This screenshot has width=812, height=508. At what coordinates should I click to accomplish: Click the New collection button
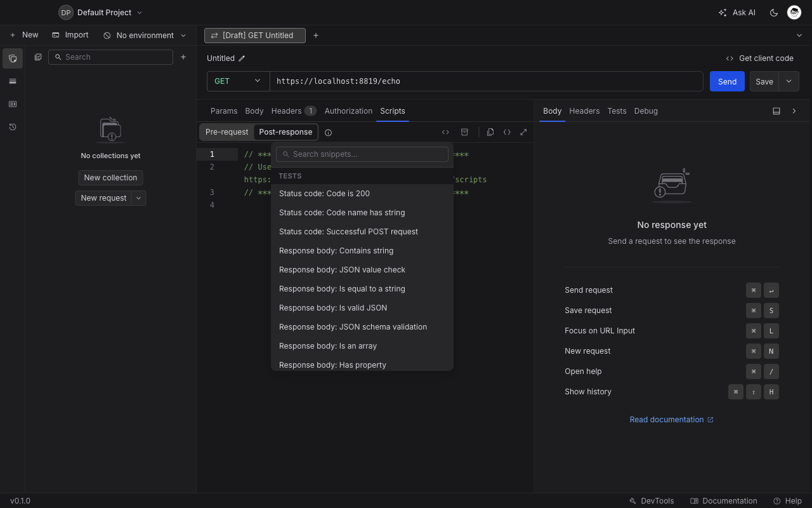point(110,178)
